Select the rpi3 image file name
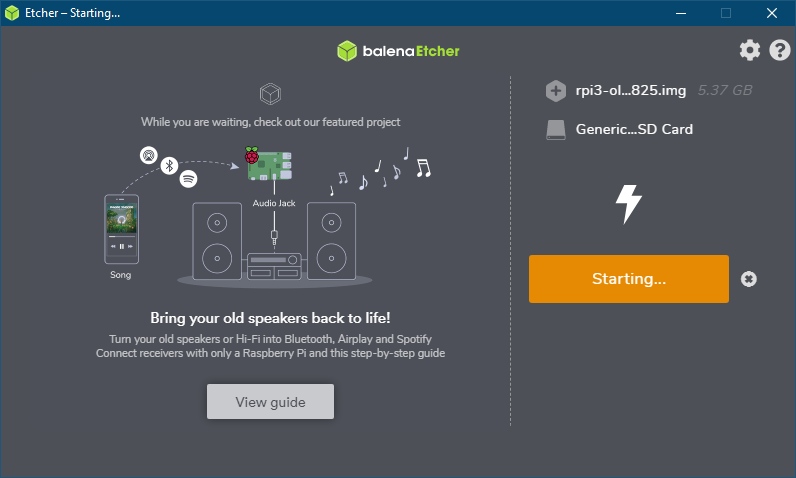The image size is (796, 478). pos(630,91)
